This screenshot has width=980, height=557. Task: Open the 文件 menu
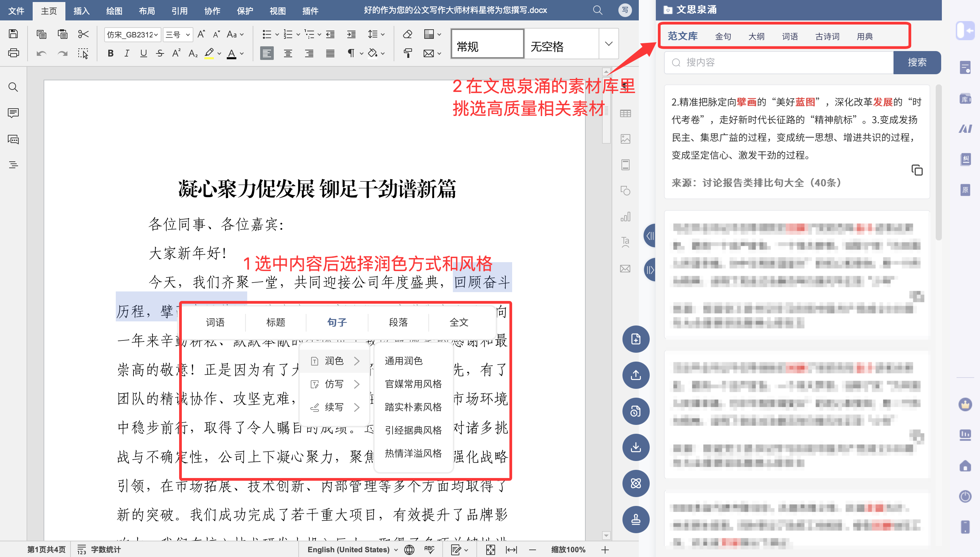coord(16,11)
